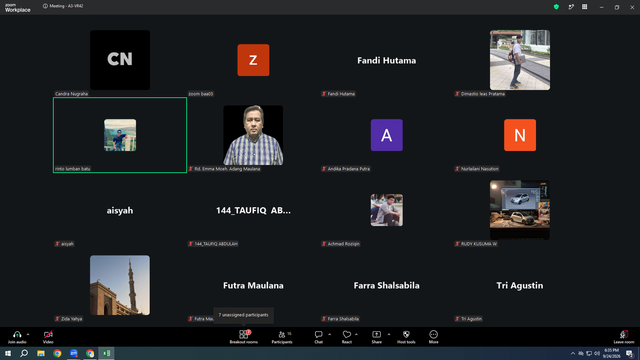The height and width of the screenshot is (360, 640).
Task: Select Nurlailani Nasution's N avatar tile
Action: click(x=520, y=135)
